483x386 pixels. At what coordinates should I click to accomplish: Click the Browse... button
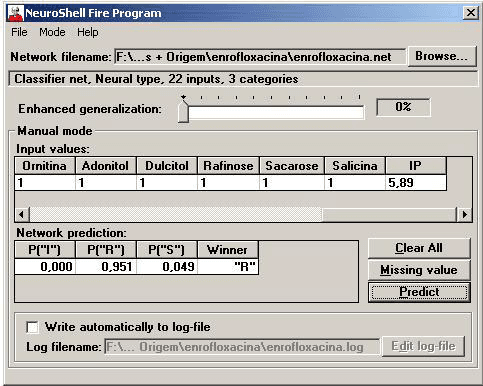[442, 56]
